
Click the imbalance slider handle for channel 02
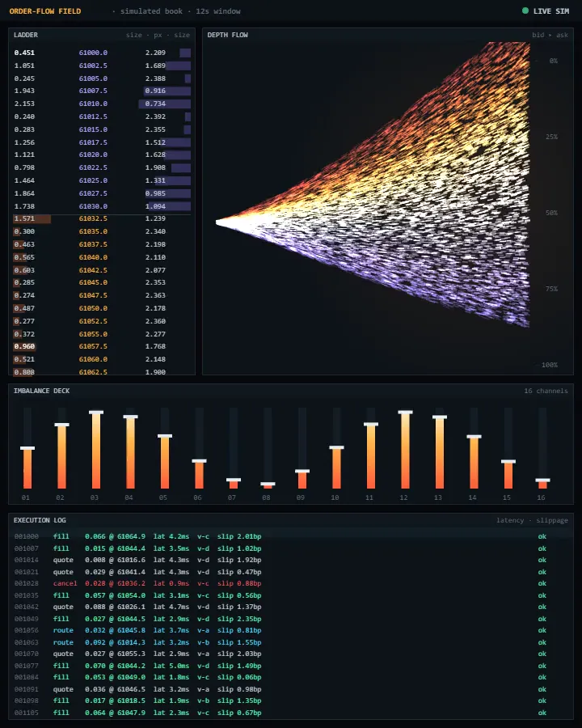click(x=61, y=425)
